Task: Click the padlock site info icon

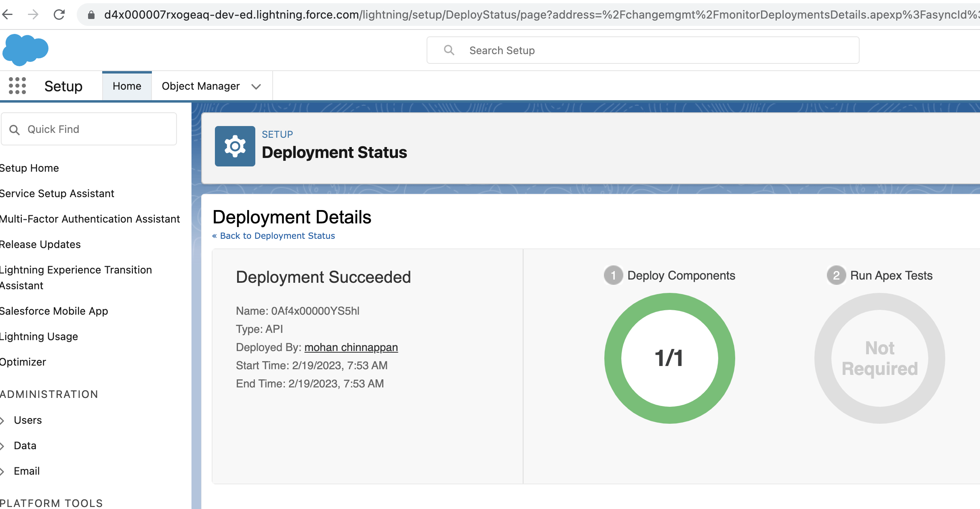Action: (91, 15)
